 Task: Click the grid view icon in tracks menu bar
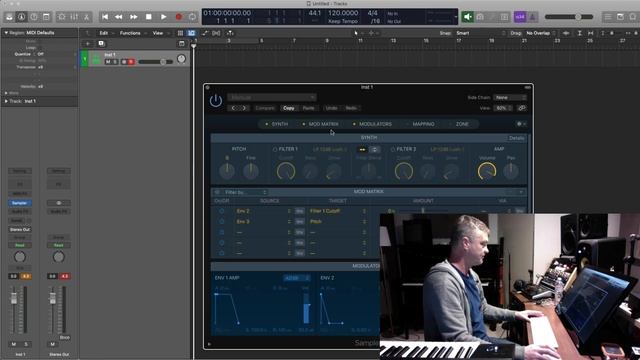180,33
